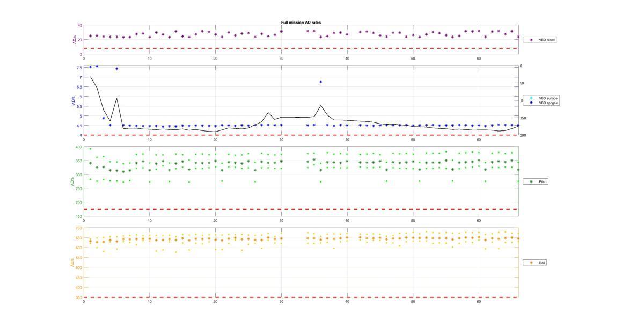Click the cyan star marker beside VBD surface

click(x=531, y=98)
